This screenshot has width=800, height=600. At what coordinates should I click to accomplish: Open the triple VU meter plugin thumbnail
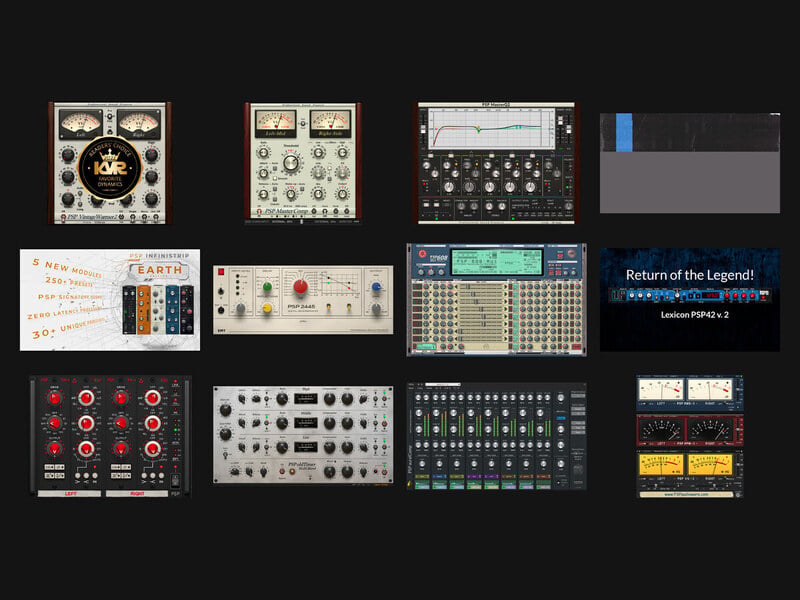[x=690, y=437]
